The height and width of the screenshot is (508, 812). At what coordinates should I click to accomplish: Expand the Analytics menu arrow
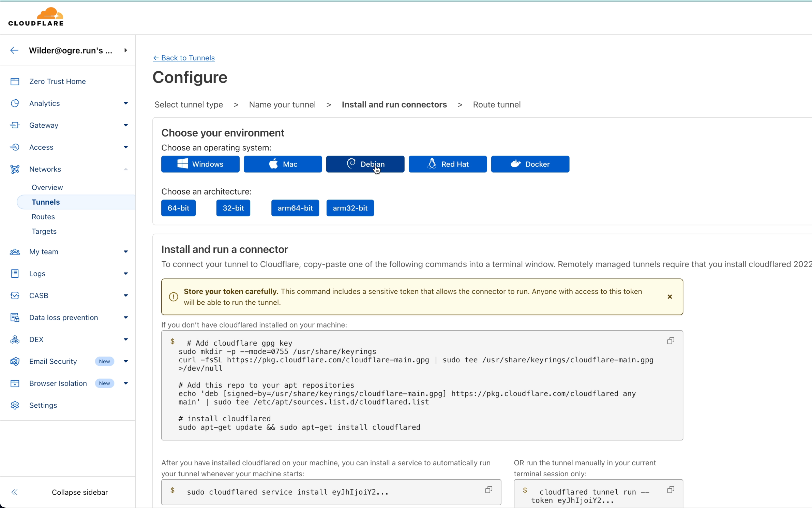(x=125, y=103)
